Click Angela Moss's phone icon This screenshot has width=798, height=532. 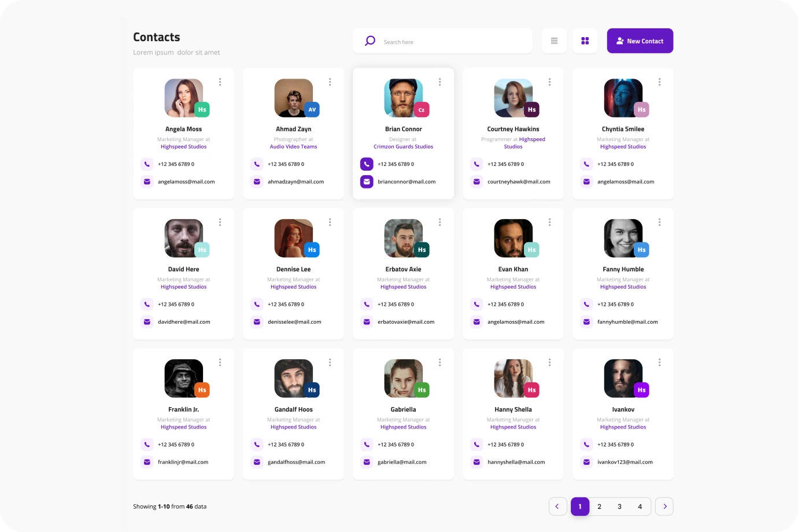coord(147,164)
